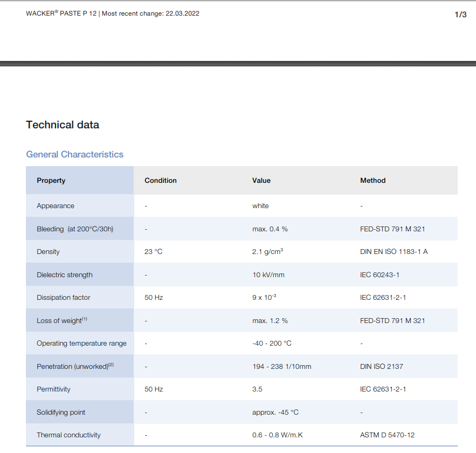Image resolution: width=476 pixels, height=453 pixels.
Task: Select the Dissipation factor '9 x 10⁻³' value
Action: (264, 298)
